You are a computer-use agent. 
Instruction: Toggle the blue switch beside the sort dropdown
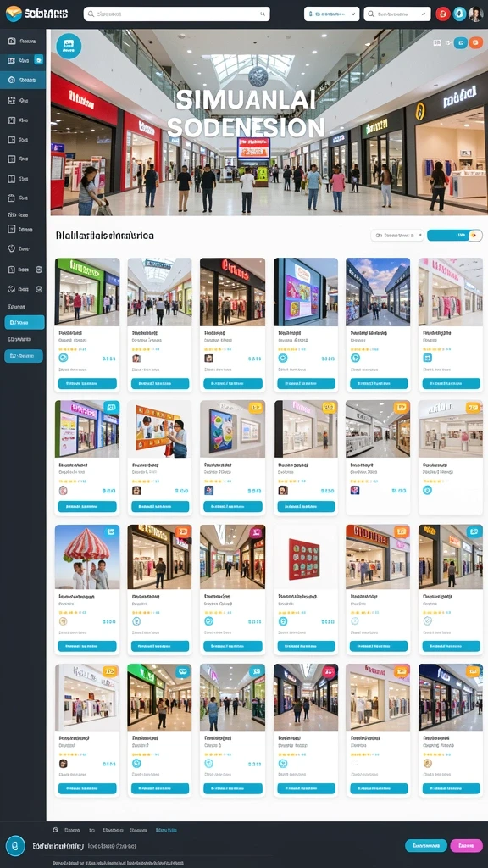(455, 236)
